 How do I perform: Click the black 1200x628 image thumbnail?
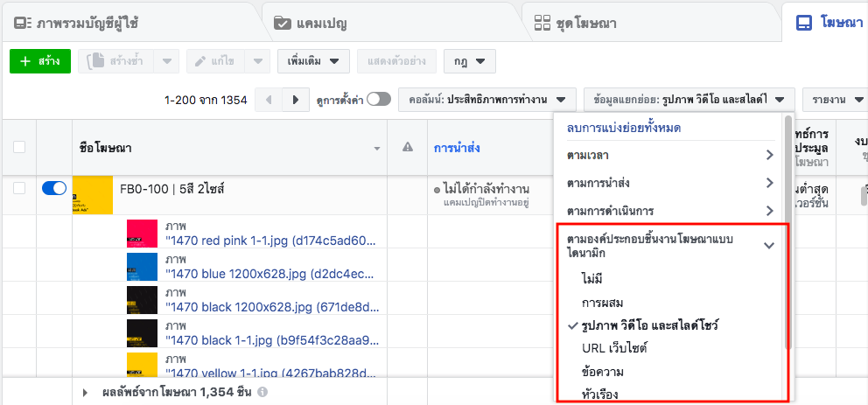coord(143,300)
